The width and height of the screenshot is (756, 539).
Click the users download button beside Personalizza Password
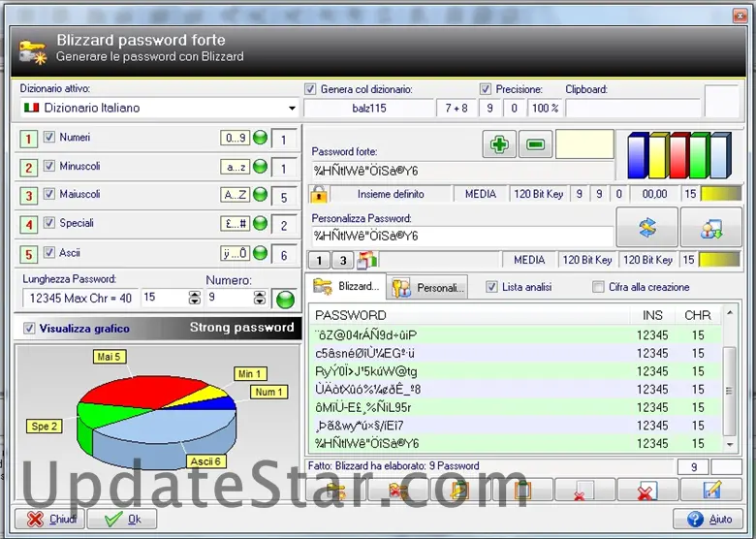(x=711, y=227)
